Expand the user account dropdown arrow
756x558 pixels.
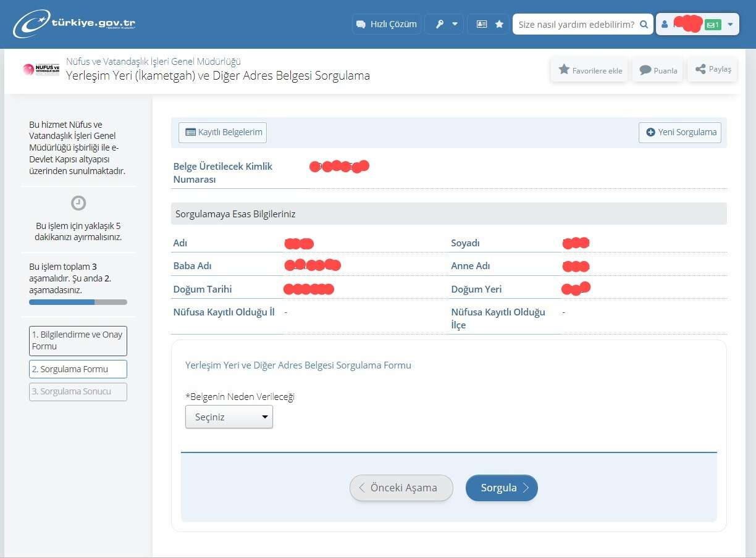tap(731, 25)
